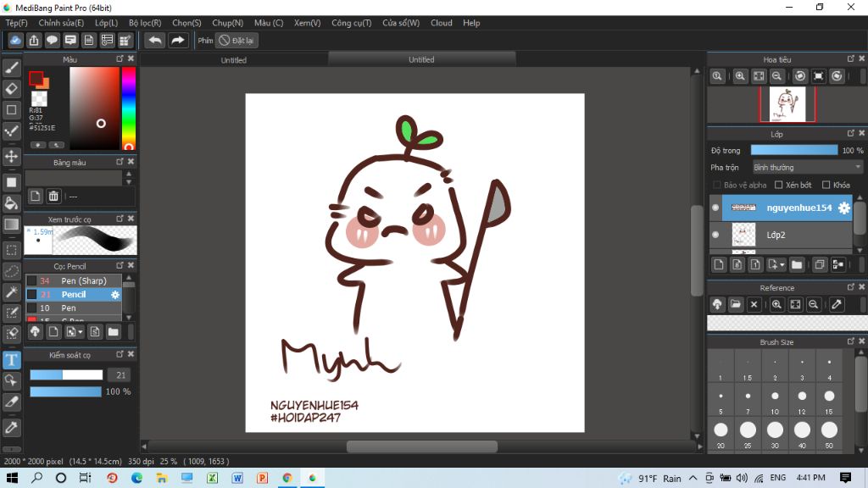
Task: Click the transparent color swatch
Action: pyautogui.click(x=39, y=99)
